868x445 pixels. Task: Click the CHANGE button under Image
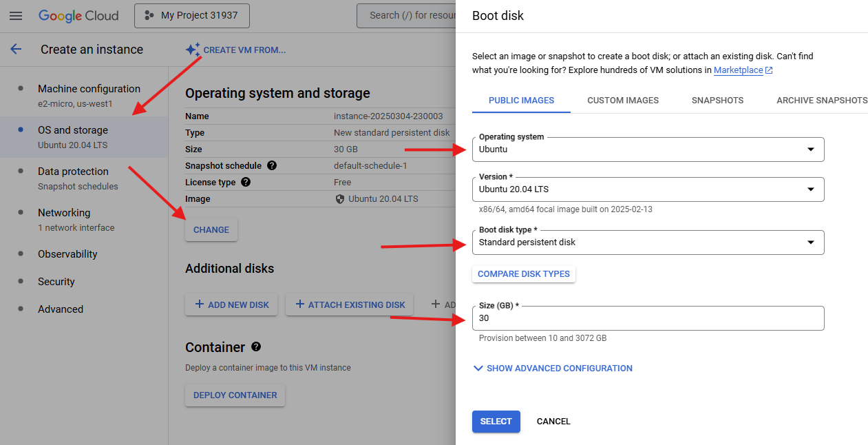pyautogui.click(x=211, y=229)
